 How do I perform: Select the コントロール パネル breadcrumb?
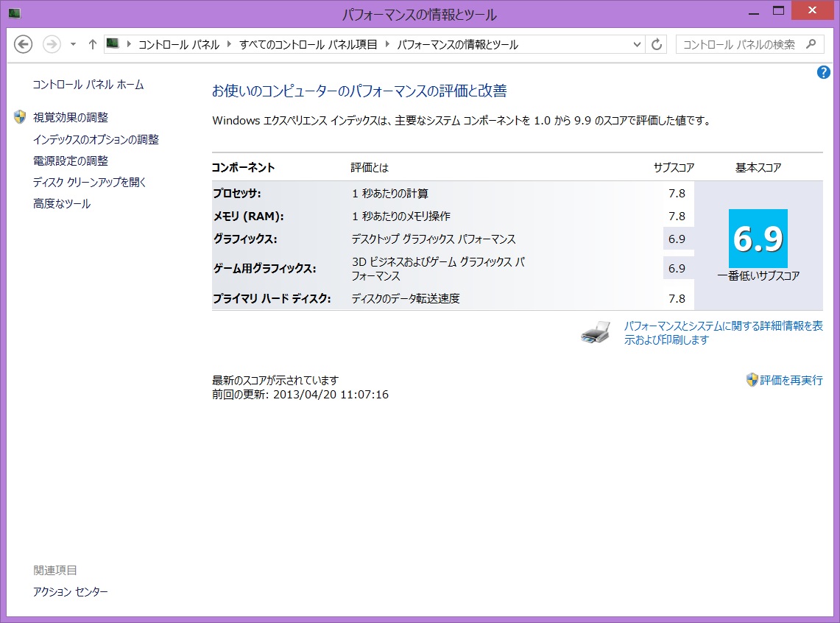pos(179,44)
